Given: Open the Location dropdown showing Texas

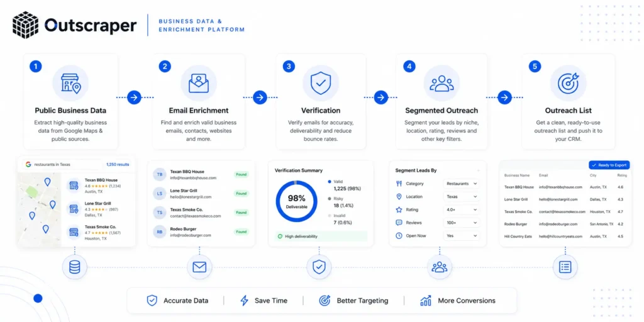Looking at the screenshot, I should click(462, 197).
